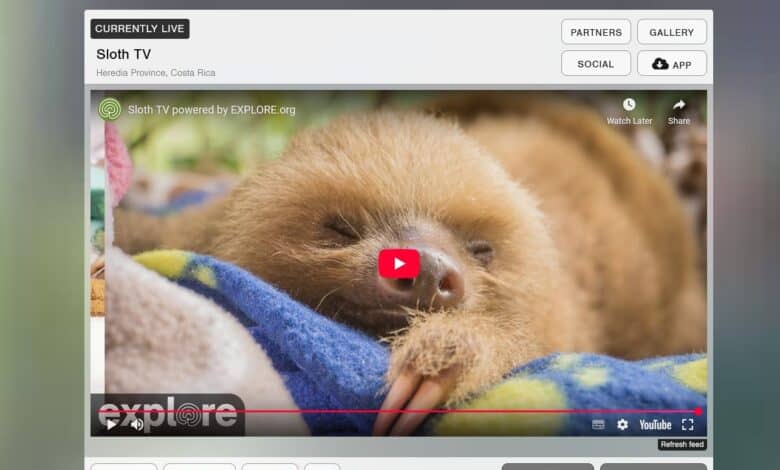Image resolution: width=780 pixels, height=470 pixels.
Task: Click the red video progress bar
Action: (398, 411)
